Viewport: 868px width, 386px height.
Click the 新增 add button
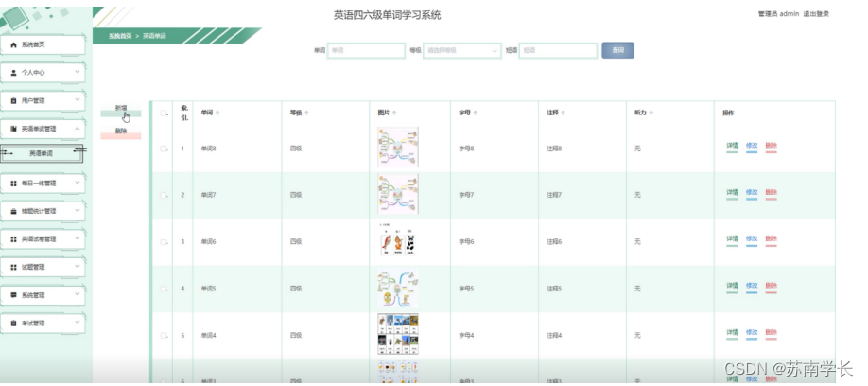tap(121, 109)
